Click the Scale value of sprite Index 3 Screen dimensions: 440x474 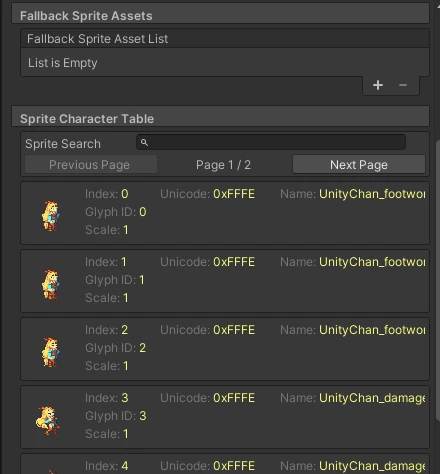tap(126, 434)
